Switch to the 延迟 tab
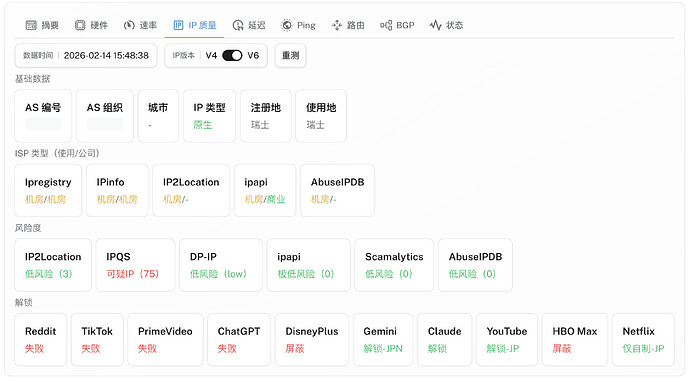The height and width of the screenshot is (382, 690). coord(249,25)
